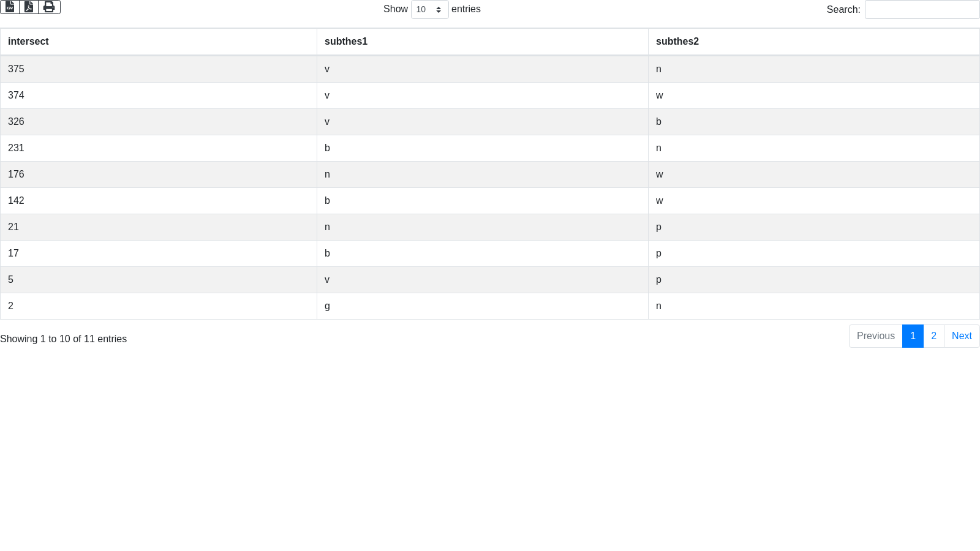Focus the Search input field
Image resolution: width=980 pixels, height=551 pixels.
tap(922, 10)
